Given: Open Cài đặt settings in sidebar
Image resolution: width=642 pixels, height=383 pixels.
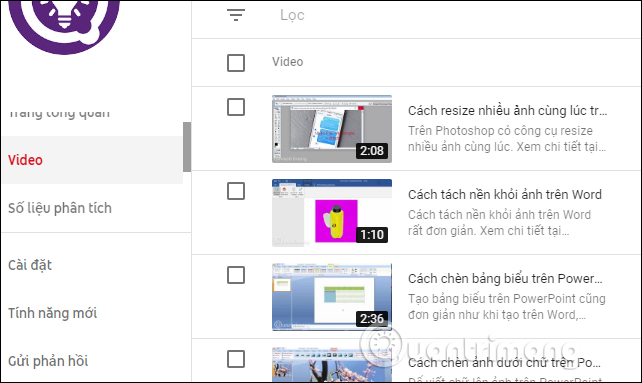Looking at the screenshot, I should tap(30, 265).
